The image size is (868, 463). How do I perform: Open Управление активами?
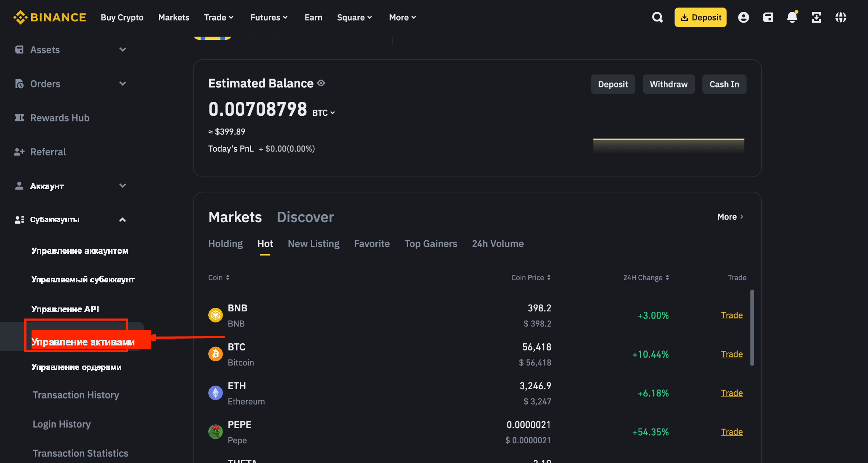click(83, 342)
